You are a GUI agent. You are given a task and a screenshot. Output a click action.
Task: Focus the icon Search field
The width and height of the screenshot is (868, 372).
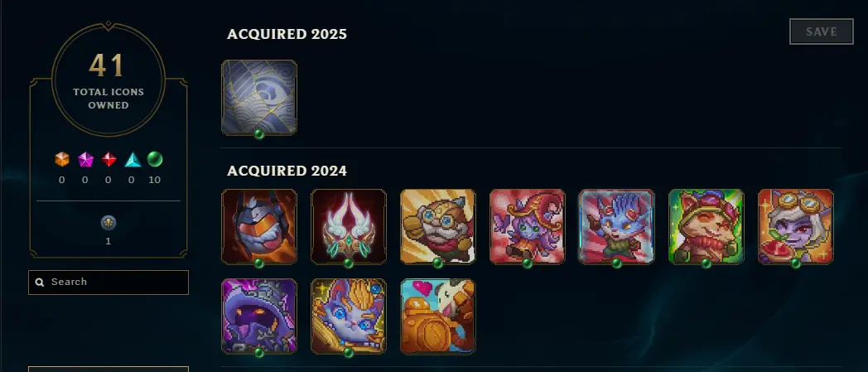tap(108, 283)
